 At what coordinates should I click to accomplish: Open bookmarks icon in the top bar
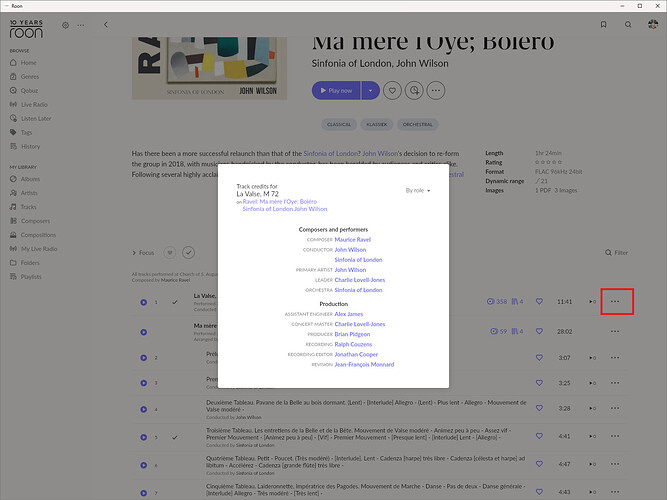[603, 25]
